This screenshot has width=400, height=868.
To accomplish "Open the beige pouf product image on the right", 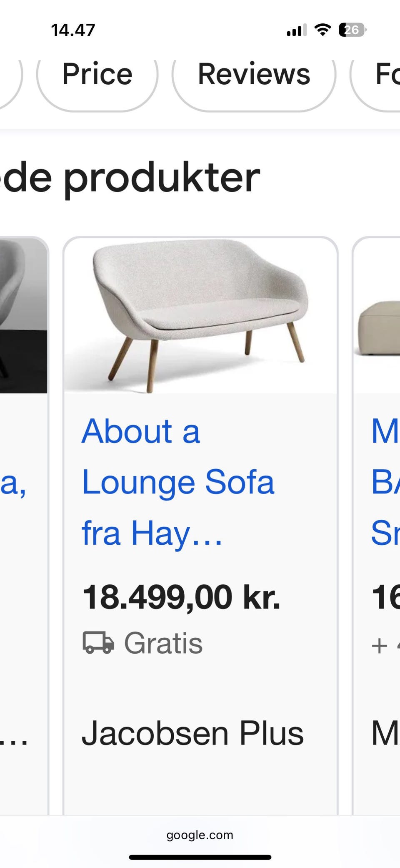I will 377,315.
